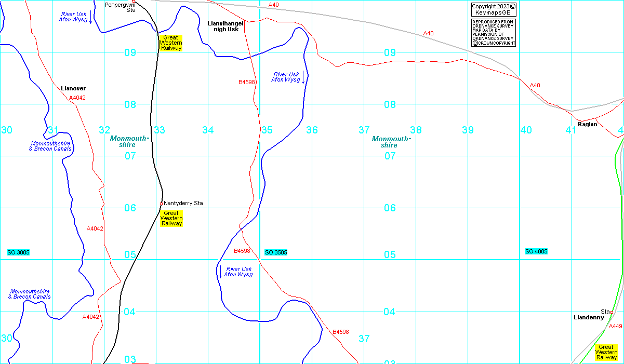Click flow arrow beside top-left River Usk label
The image size is (624, 364).
click(x=91, y=17)
